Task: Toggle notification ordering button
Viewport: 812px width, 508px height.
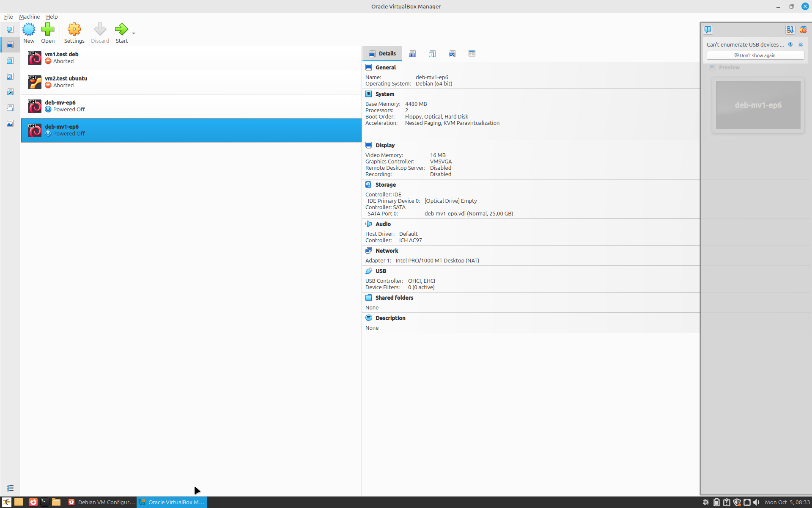Action: 790,30
